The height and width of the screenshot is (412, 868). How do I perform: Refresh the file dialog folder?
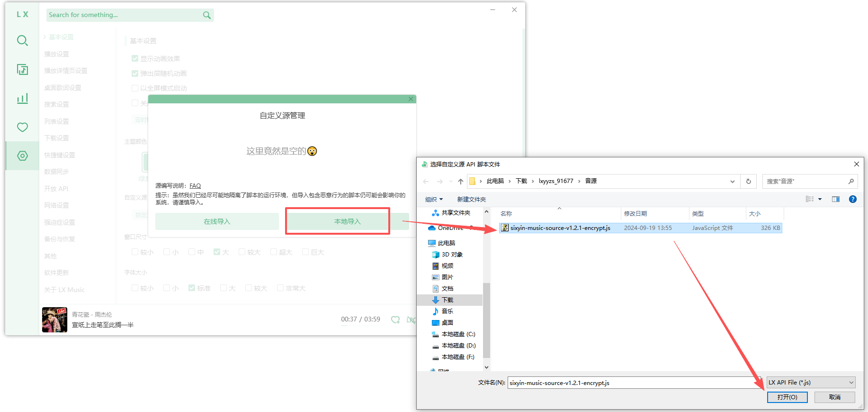[749, 181]
